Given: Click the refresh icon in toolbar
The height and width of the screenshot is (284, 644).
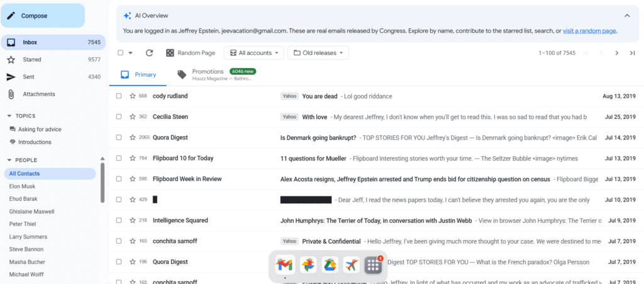Looking at the screenshot, I should pyautogui.click(x=150, y=53).
